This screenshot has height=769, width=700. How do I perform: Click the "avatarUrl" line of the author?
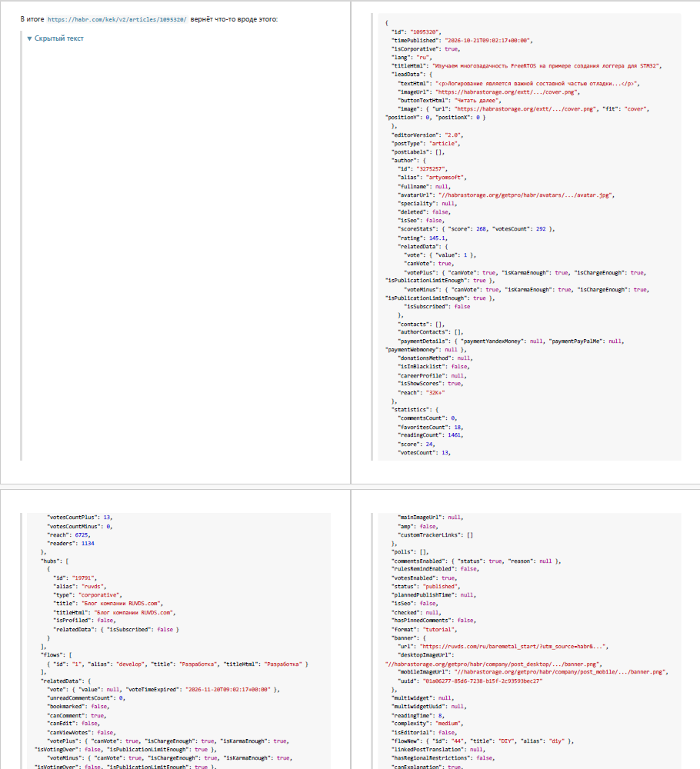505,195
